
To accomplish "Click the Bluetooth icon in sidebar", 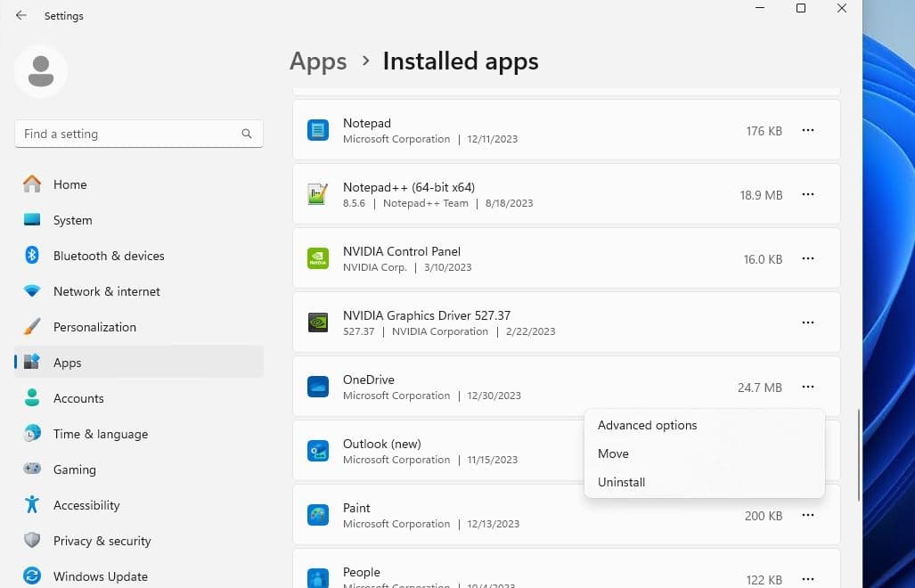I will coord(32,256).
